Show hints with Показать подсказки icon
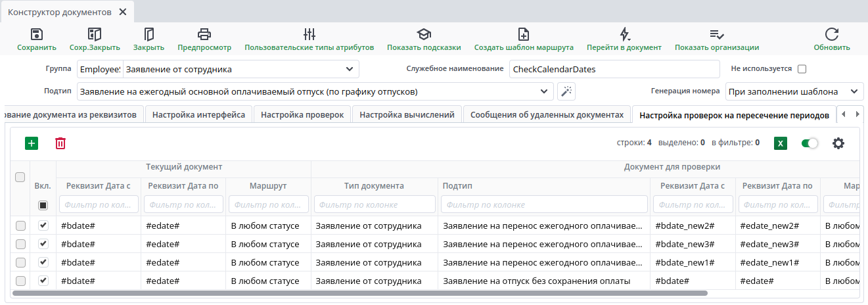Image resolution: width=868 pixels, height=305 pixels. pyautogui.click(x=424, y=35)
